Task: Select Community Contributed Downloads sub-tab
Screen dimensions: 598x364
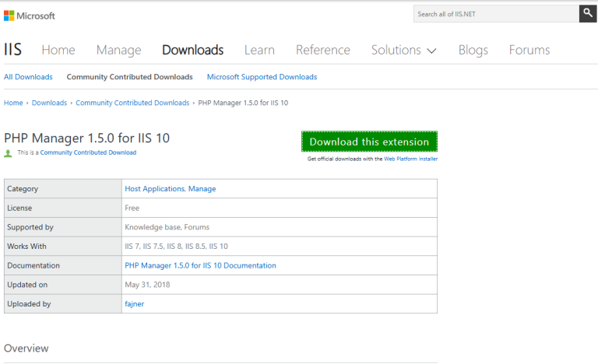Action: coord(130,77)
